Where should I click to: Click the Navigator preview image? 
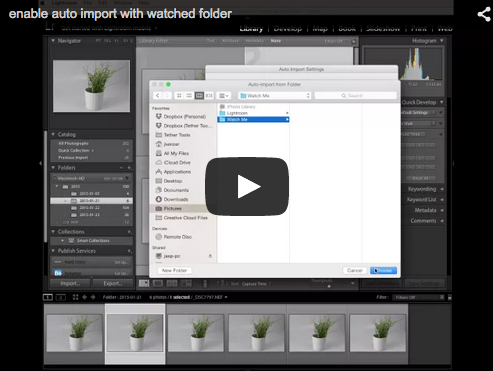91,86
